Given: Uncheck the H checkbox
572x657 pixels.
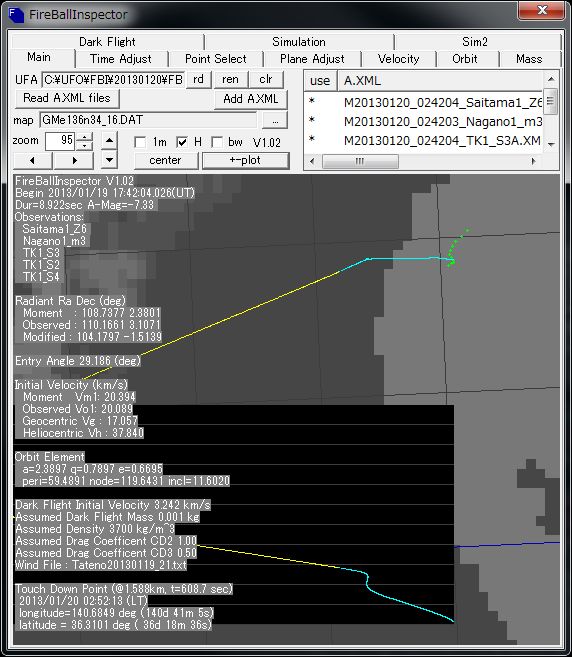Looking at the screenshot, I should (x=182, y=142).
